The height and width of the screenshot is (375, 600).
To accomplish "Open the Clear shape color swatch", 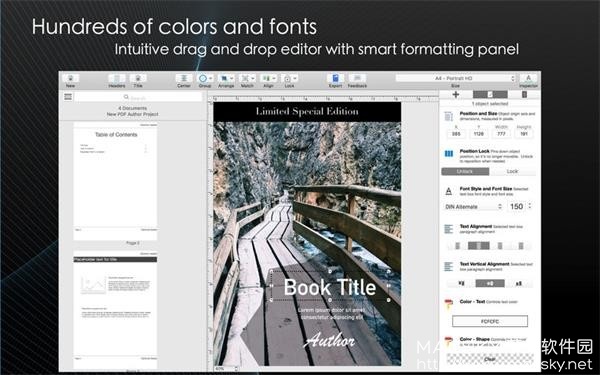I will (490, 359).
